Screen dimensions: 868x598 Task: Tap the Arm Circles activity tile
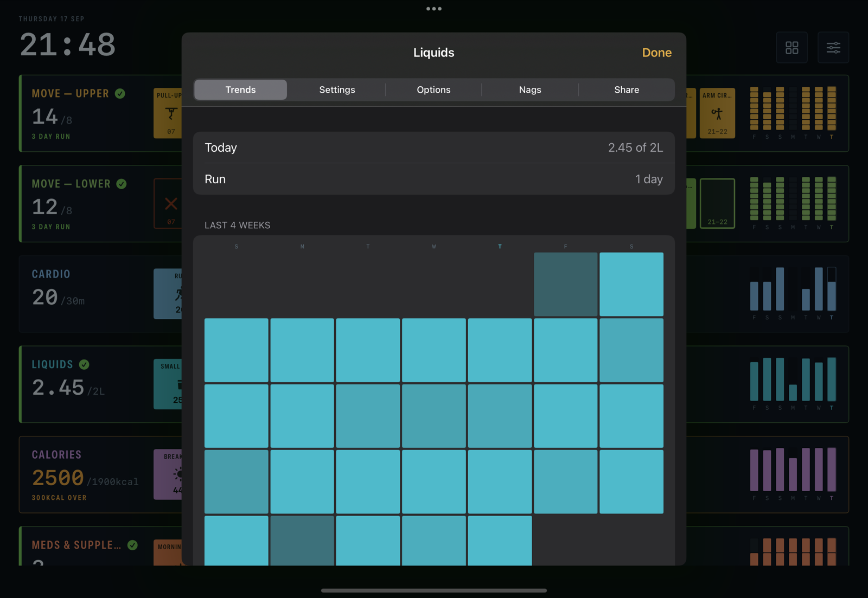coord(717,113)
